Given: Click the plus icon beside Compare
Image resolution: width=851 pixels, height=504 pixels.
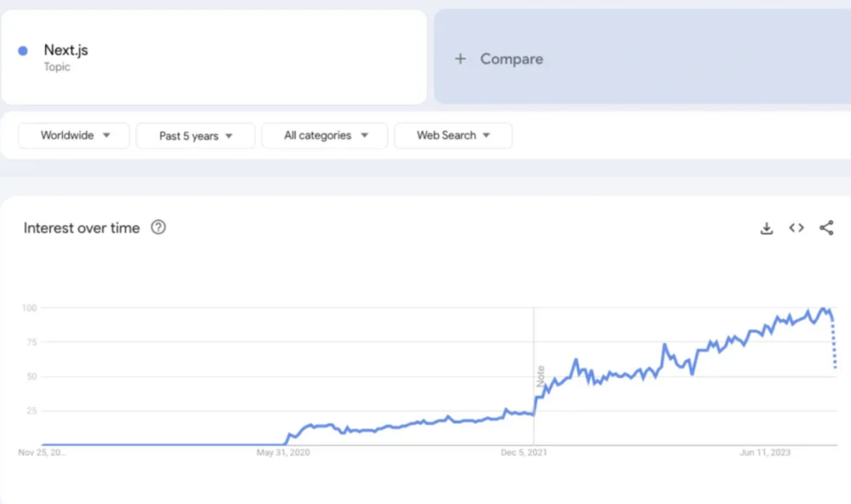Looking at the screenshot, I should (x=460, y=59).
